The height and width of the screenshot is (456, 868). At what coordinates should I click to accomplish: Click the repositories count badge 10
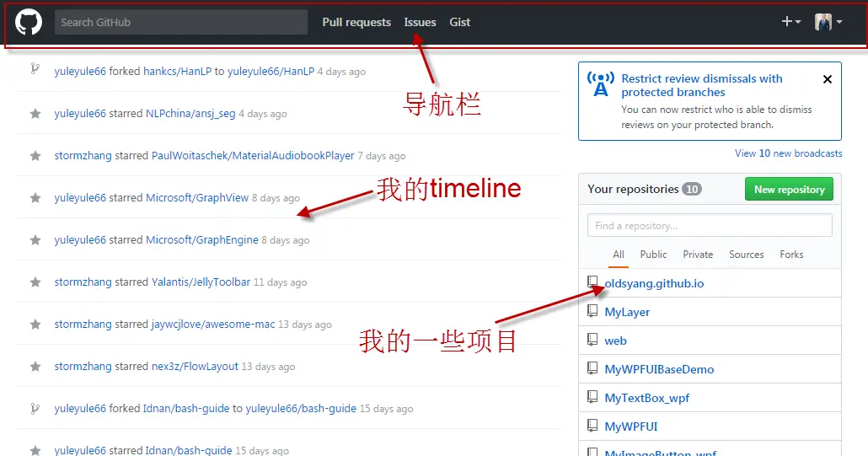[692, 190]
